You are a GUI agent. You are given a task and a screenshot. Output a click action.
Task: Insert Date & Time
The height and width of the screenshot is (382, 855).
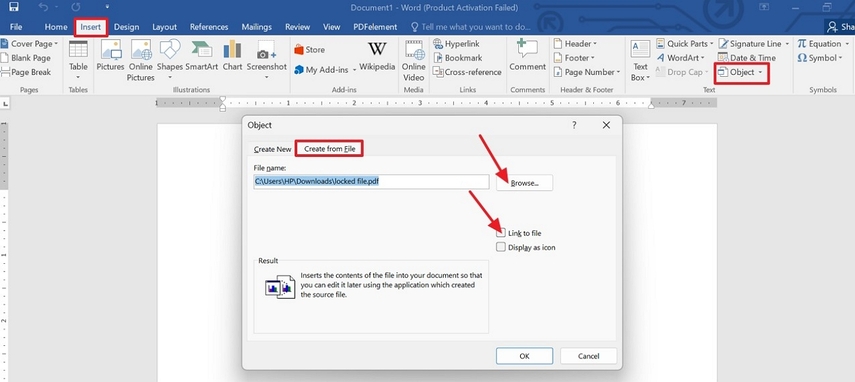coord(745,58)
